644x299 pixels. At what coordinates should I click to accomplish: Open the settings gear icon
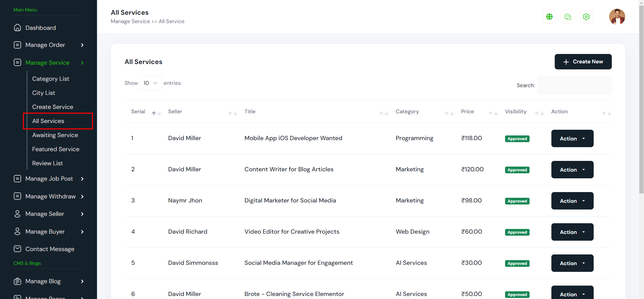coord(586,17)
